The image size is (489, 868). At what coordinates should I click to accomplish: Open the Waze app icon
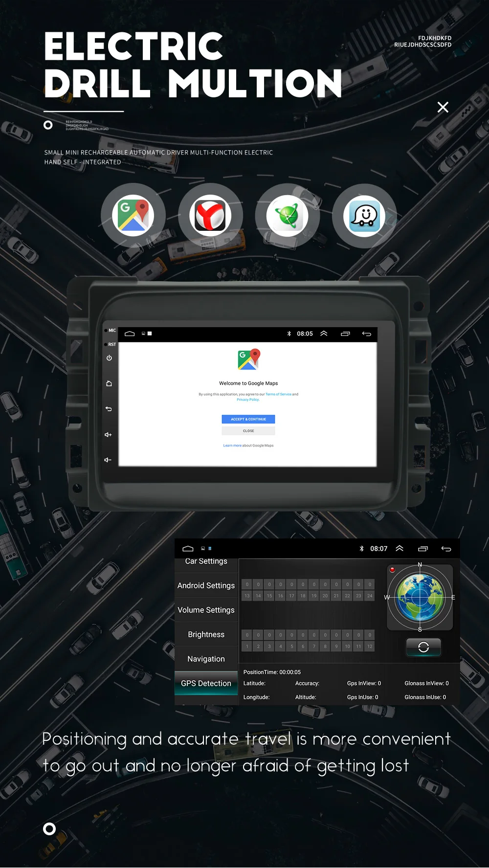[x=364, y=216]
